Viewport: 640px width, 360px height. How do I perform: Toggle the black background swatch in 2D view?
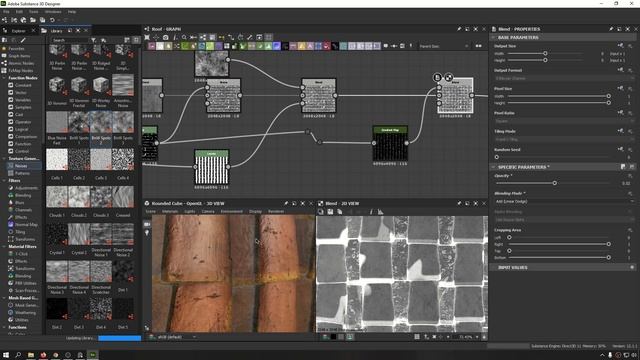333,337
